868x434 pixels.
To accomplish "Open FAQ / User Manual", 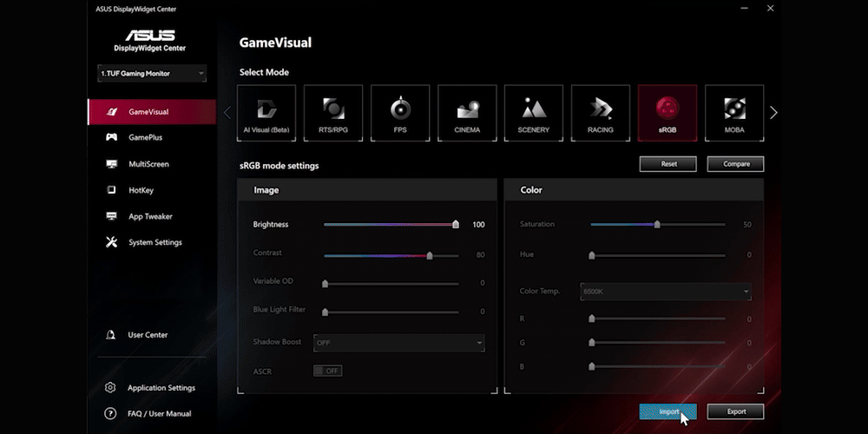I will pos(159,414).
